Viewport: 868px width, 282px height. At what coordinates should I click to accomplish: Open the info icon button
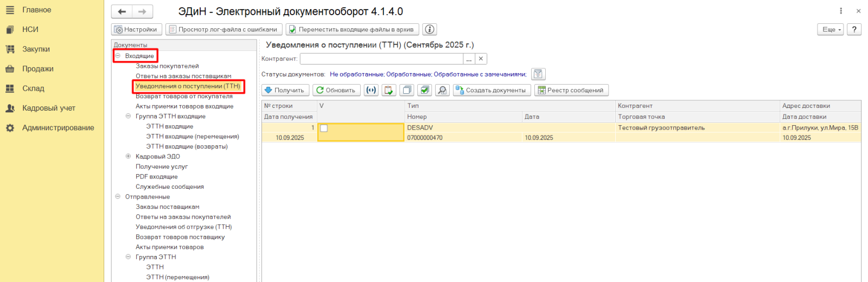tap(430, 29)
